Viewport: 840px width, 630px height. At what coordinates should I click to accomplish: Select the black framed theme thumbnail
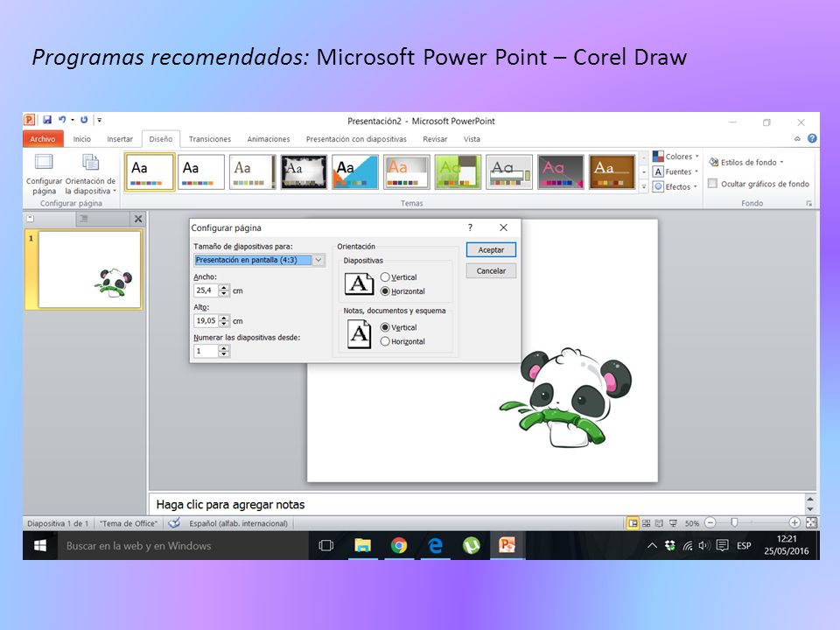point(304,172)
